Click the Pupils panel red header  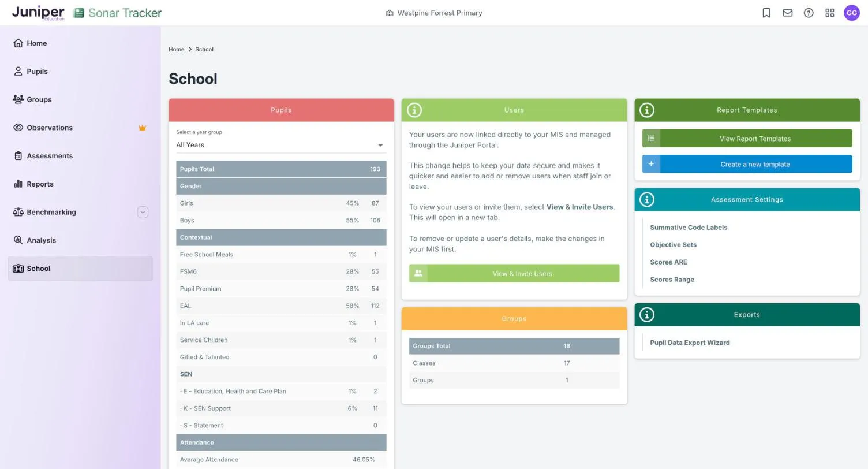tap(281, 110)
